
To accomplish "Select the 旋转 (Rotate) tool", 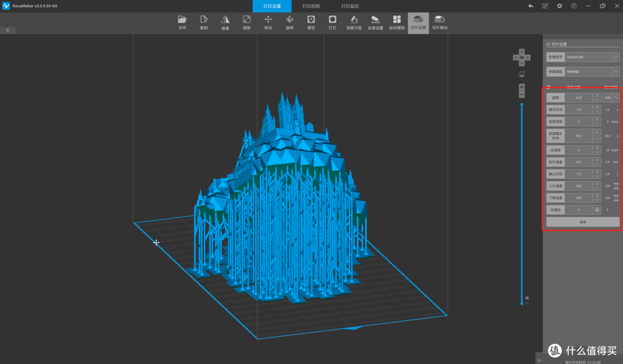I will (x=290, y=22).
